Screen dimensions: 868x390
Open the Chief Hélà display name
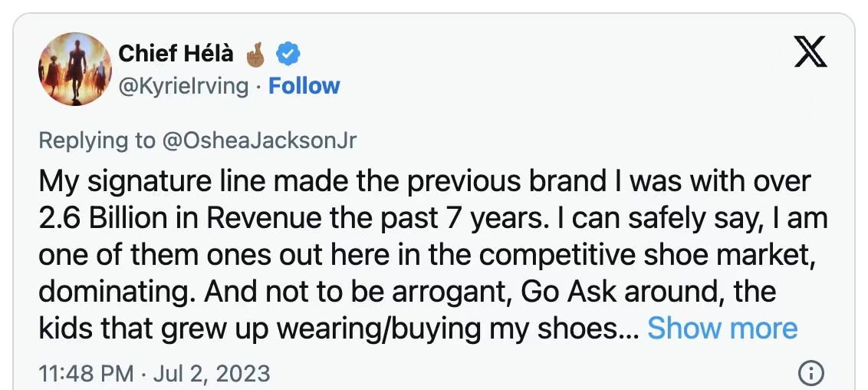click(176, 54)
